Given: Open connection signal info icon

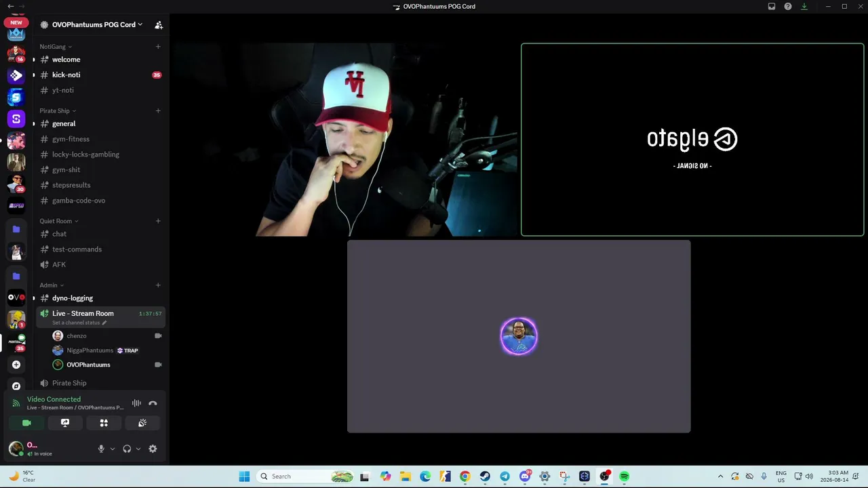Looking at the screenshot, I should pyautogui.click(x=16, y=403).
